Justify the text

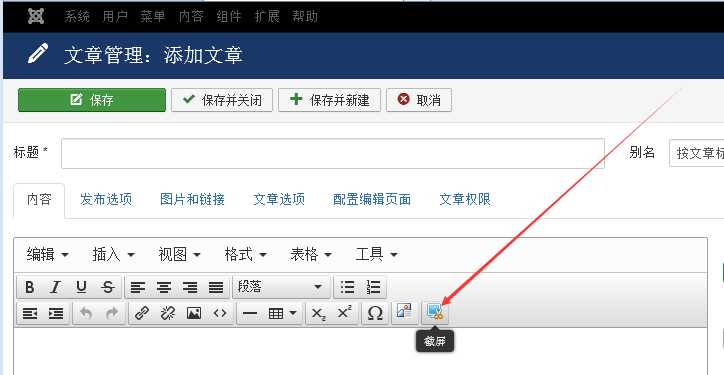pyautogui.click(x=216, y=287)
